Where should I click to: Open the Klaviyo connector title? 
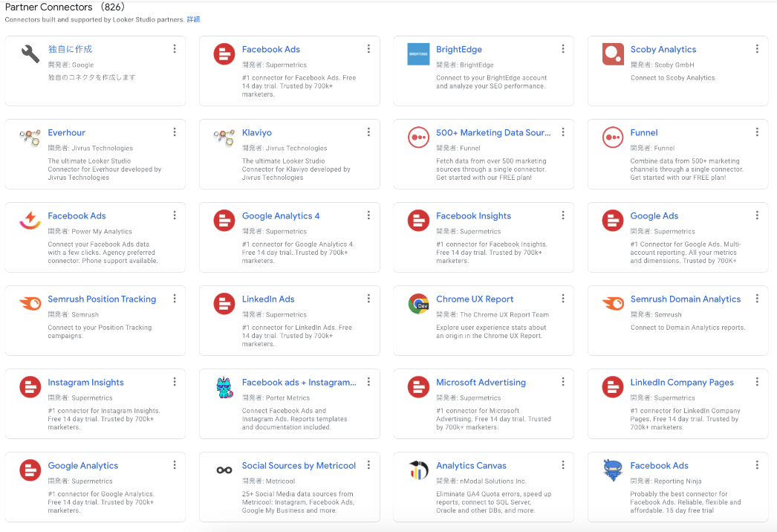(257, 132)
